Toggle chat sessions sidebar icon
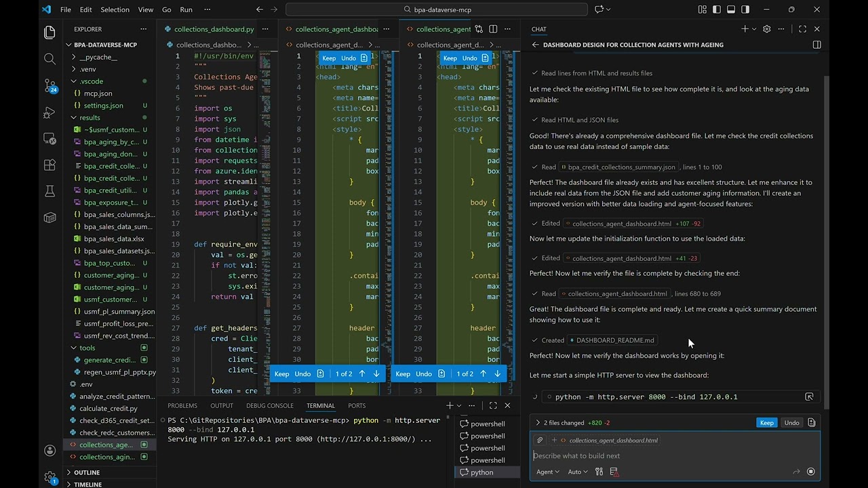The height and width of the screenshot is (488, 868). point(816,45)
